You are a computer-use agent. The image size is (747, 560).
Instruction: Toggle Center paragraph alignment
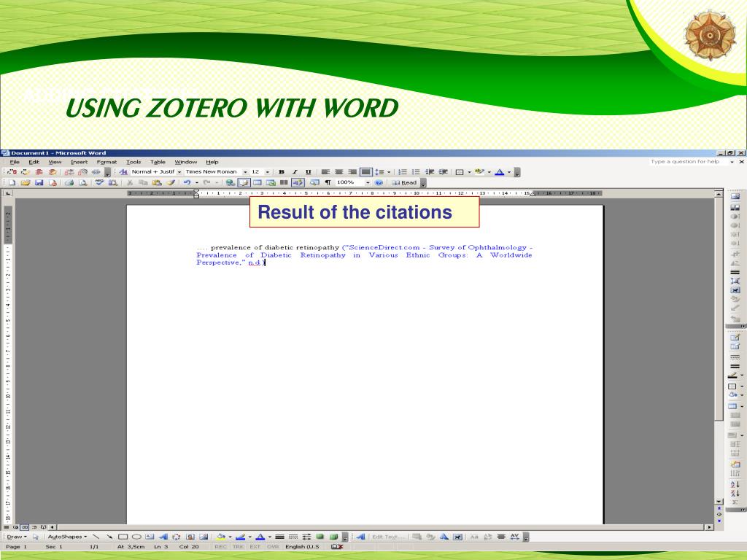(338, 172)
